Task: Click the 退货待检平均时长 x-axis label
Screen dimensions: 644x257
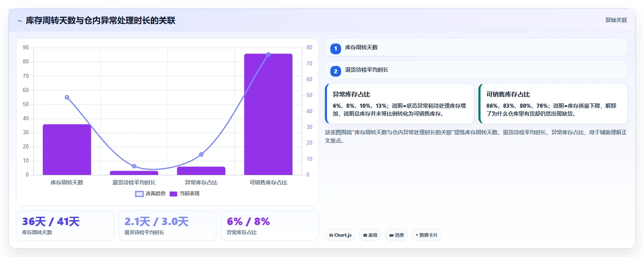Action: [x=134, y=182]
